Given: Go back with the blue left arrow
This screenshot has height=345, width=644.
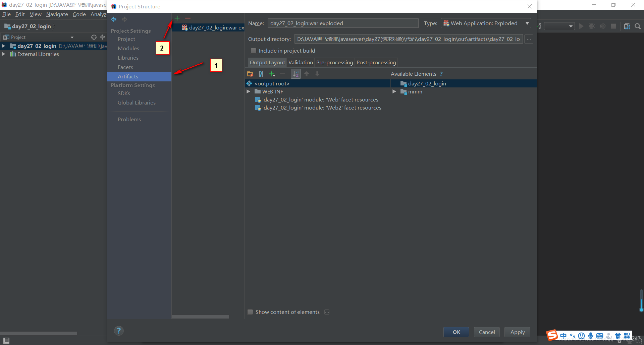Looking at the screenshot, I should click(x=114, y=19).
